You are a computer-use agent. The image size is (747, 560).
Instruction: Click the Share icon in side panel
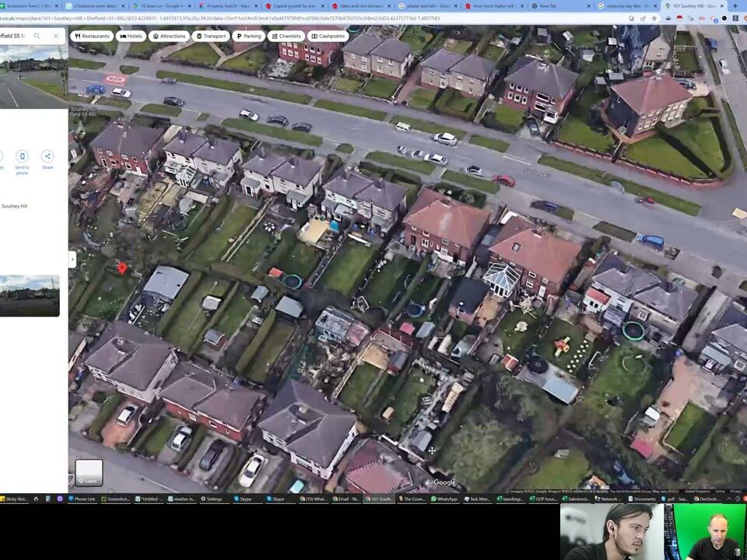click(47, 157)
